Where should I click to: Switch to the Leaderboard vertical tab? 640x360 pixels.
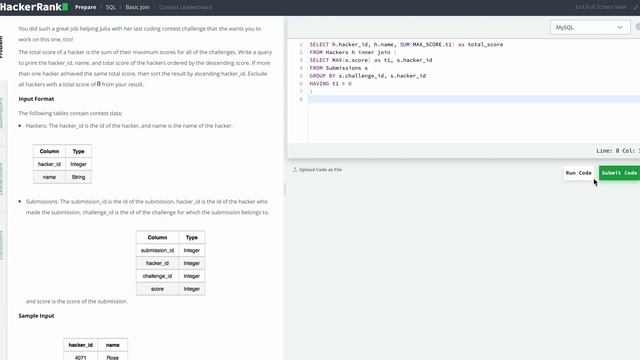[x=2, y=180]
